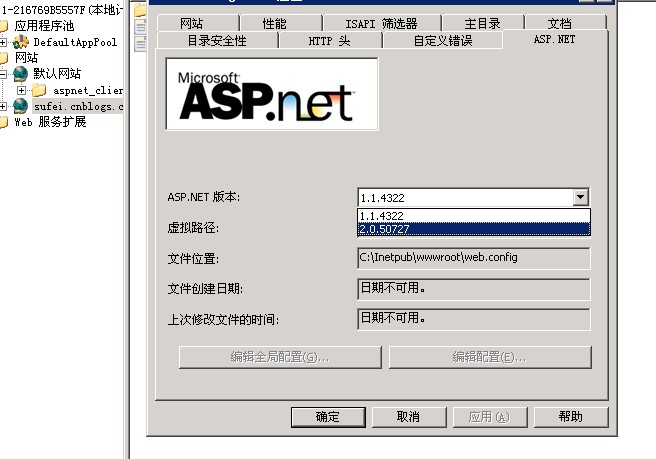Select the ASP.NET tab
656x459 pixels.
555,39
